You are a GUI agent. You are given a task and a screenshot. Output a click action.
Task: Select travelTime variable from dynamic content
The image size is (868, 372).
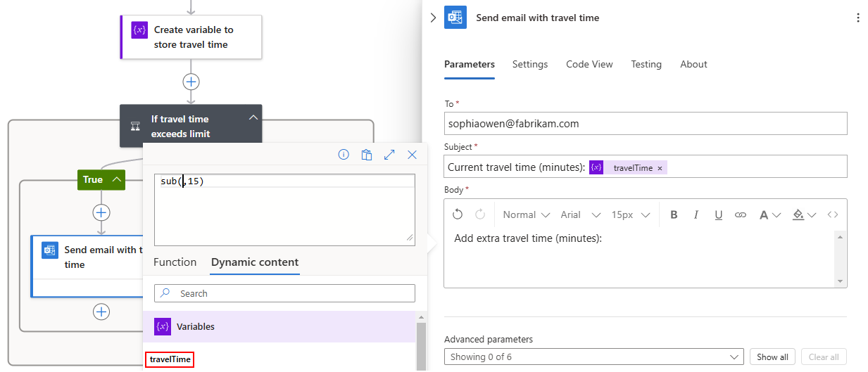click(x=170, y=359)
